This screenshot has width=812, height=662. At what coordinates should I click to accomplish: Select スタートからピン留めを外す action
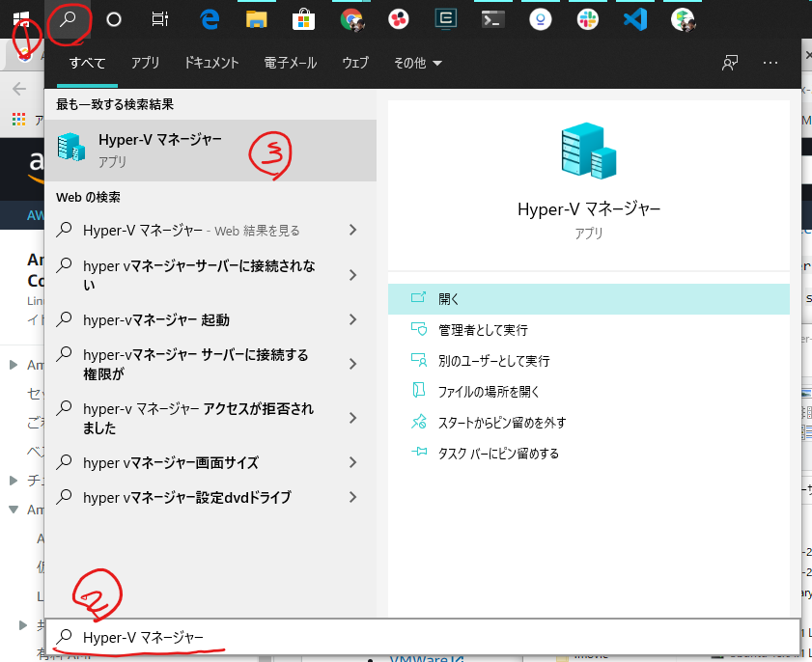point(589,423)
